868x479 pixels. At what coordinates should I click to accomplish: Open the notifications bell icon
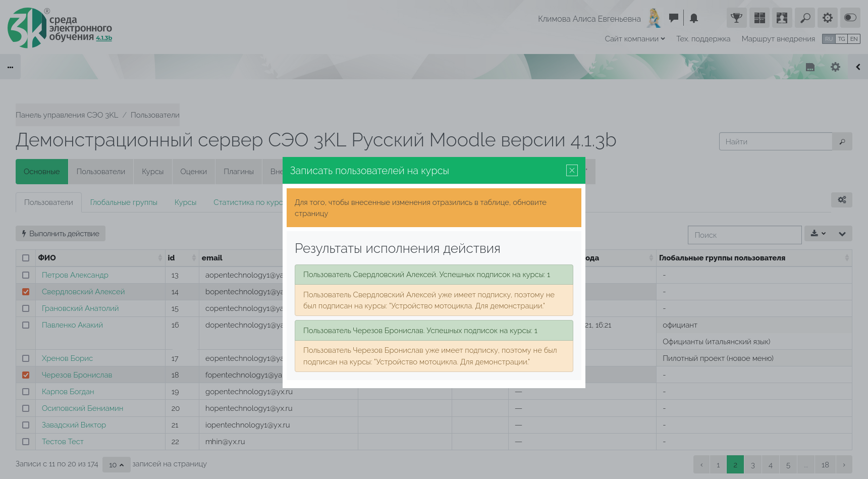[x=694, y=18]
